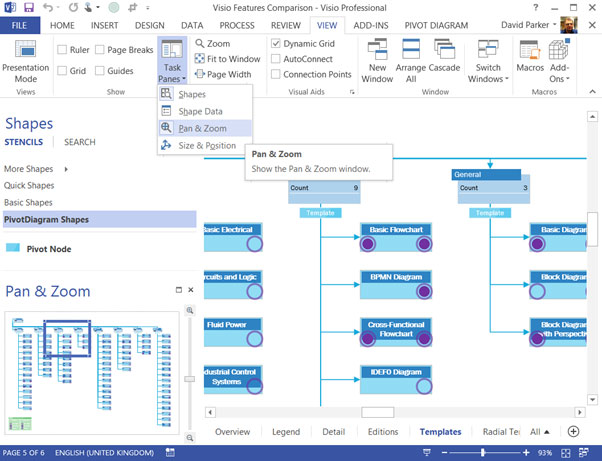
Task: Toggle the Page Breaks checkbox
Action: (100, 50)
